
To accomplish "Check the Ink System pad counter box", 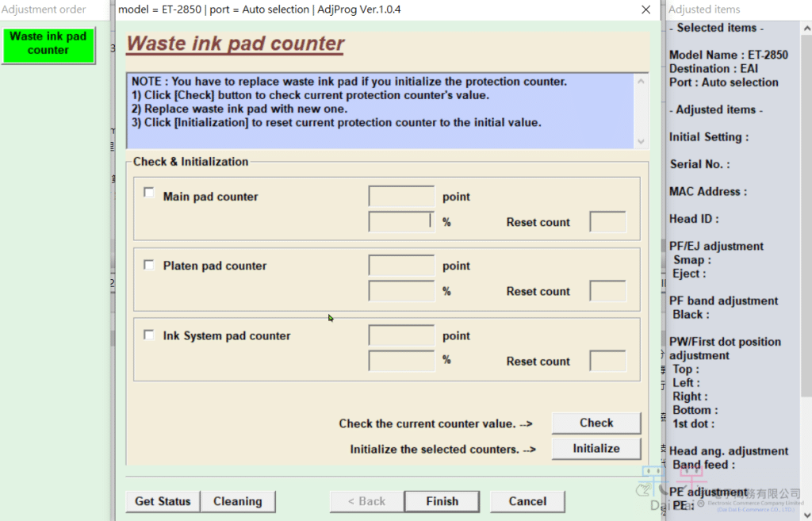I will pyautogui.click(x=149, y=335).
